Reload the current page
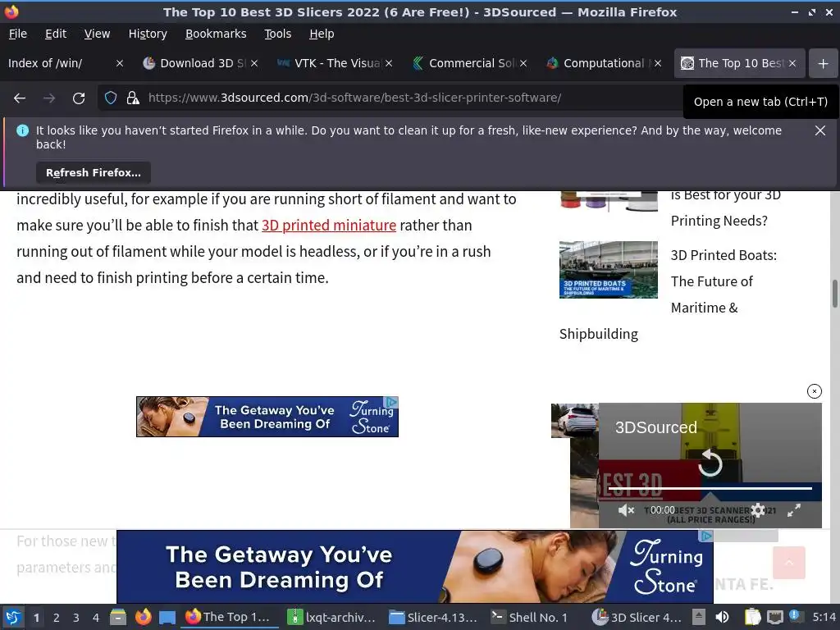Image resolution: width=840 pixels, height=630 pixels. [x=79, y=98]
